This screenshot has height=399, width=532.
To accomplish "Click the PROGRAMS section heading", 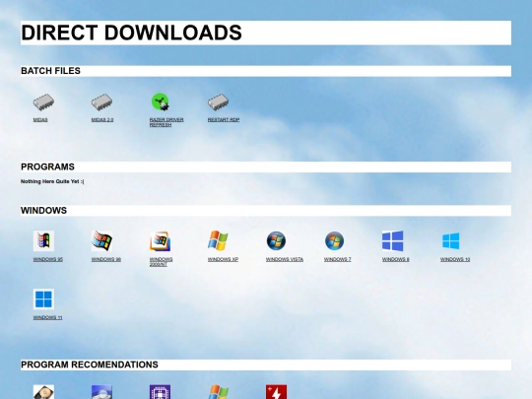I will [47, 166].
